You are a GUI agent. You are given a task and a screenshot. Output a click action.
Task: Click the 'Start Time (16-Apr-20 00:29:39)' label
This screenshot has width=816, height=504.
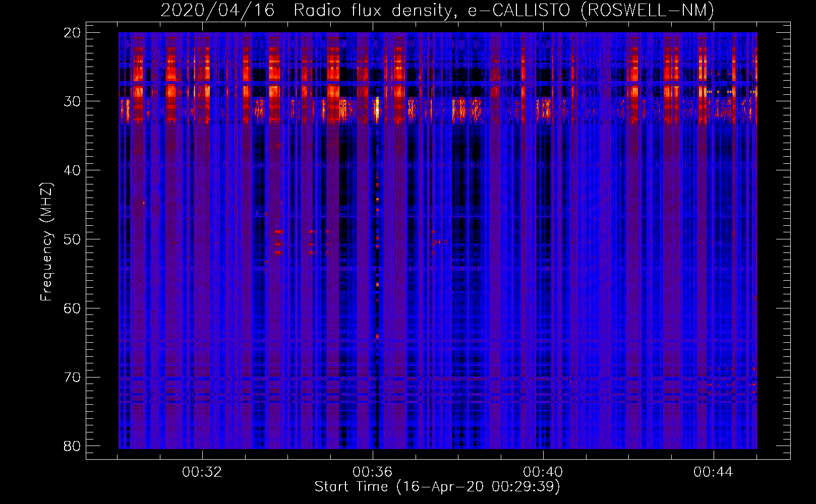[437, 487]
